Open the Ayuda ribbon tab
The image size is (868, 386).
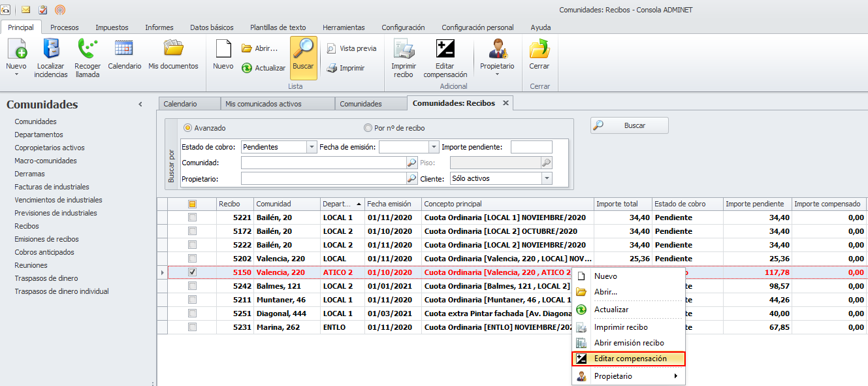point(541,27)
